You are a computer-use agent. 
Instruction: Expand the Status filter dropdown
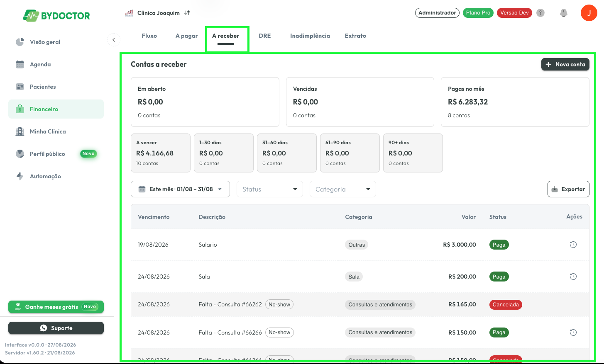pyautogui.click(x=270, y=189)
